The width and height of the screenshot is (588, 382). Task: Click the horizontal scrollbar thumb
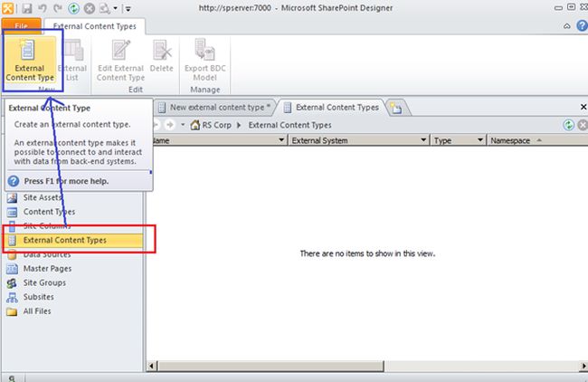(270, 366)
